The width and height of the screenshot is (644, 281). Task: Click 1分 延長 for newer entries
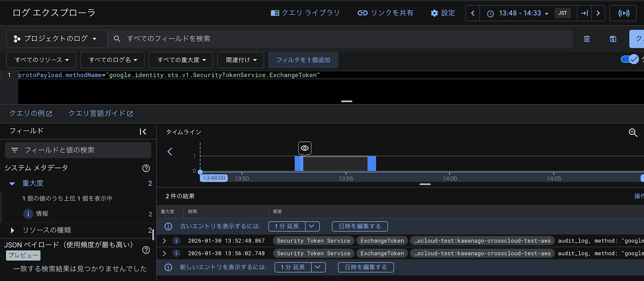(293, 267)
